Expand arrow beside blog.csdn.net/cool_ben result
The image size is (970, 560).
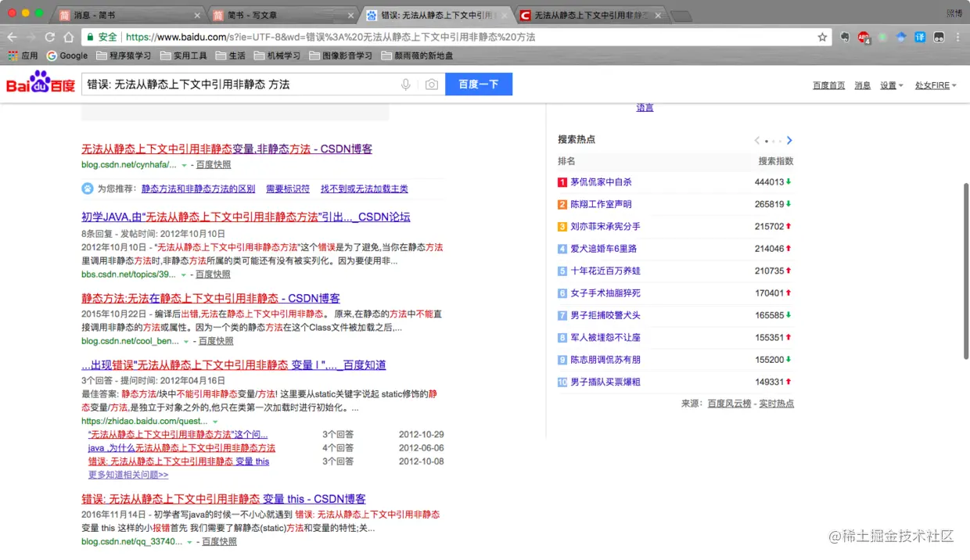187,341
